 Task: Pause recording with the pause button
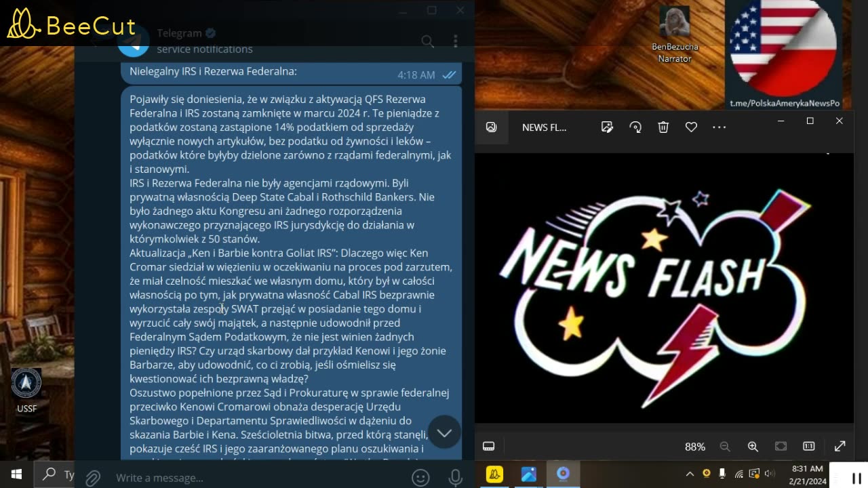click(856, 479)
